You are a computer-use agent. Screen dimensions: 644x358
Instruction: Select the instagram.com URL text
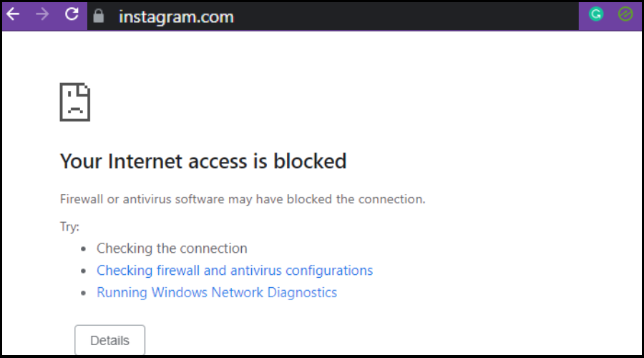click(176, 17)
